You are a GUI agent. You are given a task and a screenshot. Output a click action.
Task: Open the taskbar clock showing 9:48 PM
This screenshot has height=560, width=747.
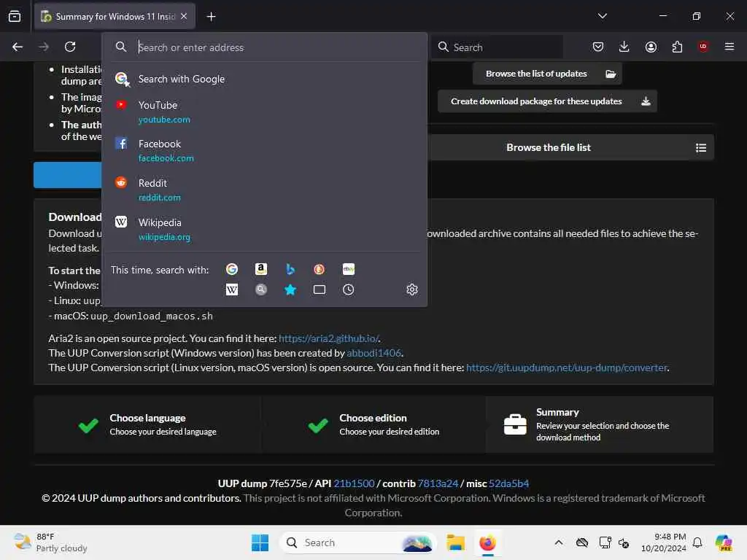pos(663,542)
